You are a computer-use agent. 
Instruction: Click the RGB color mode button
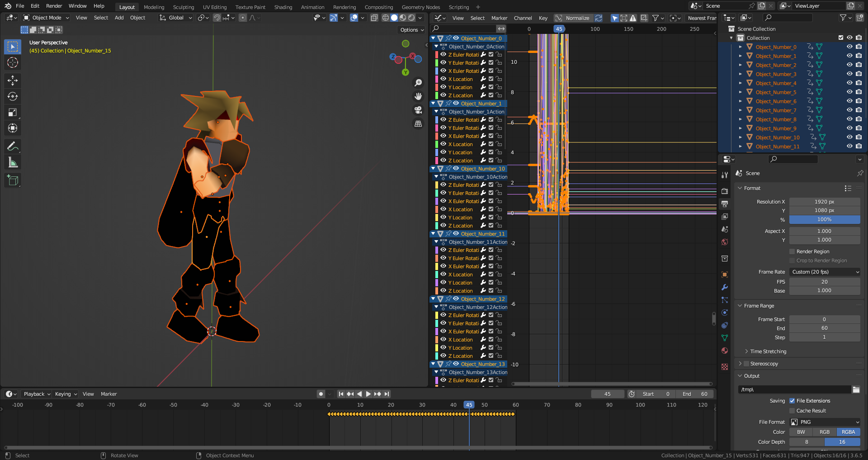coord(824,432)
